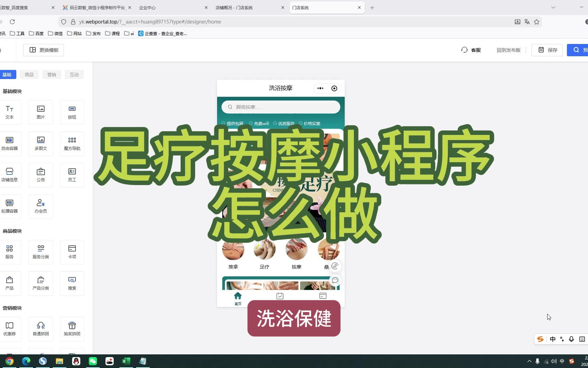Tap the 首页 home icon in preview
The image size is (588, 368).
pyautogui.click(x=238, y=298)
